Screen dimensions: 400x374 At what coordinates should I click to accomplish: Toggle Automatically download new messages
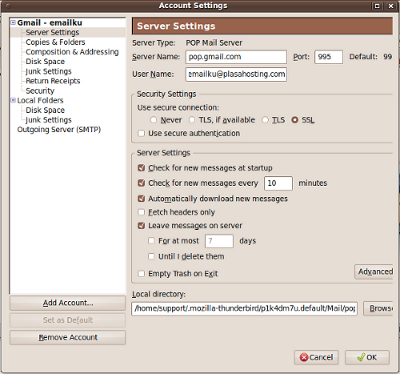click(141, 199)
